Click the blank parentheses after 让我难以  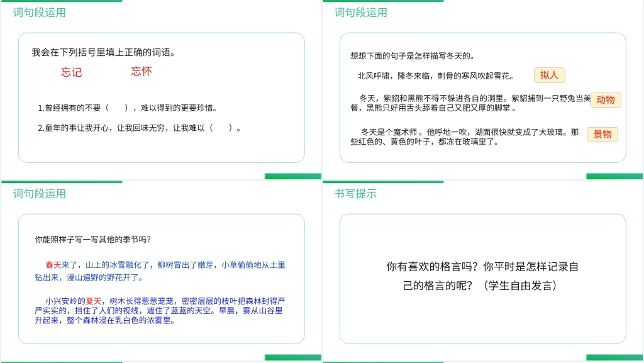click(221, 128)
